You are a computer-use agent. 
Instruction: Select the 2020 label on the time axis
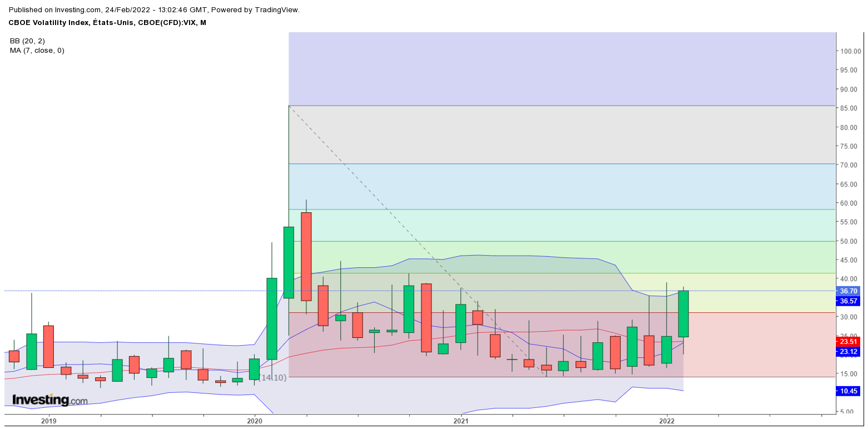click(255, 422)
